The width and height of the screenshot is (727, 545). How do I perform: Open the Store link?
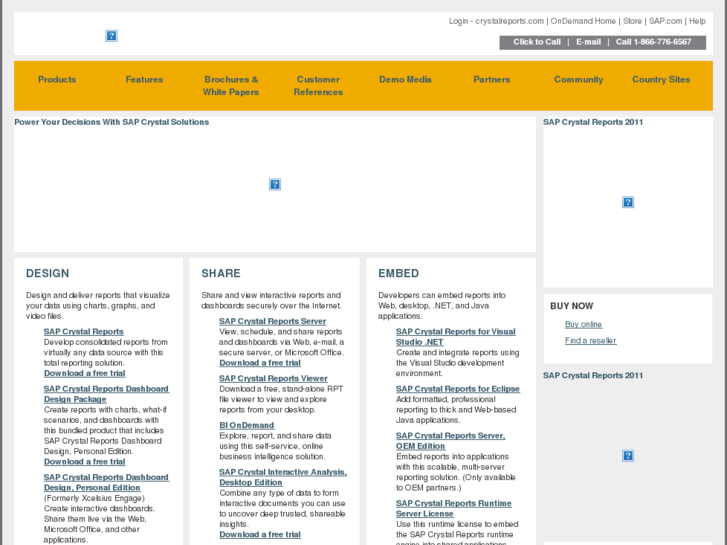point(632,21)
